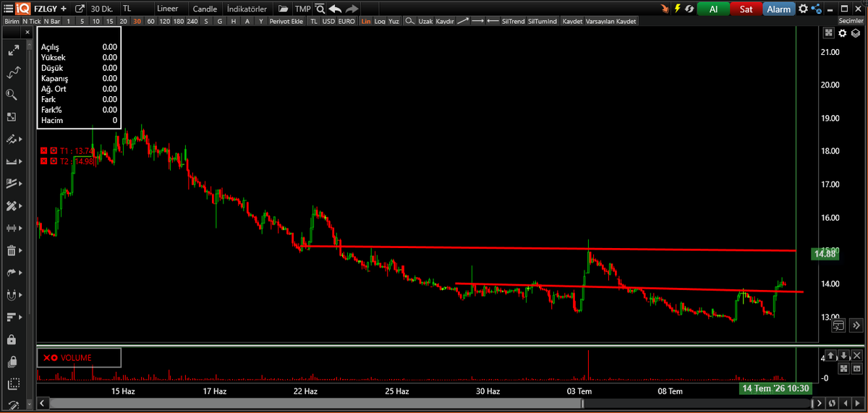868x413 pixels.
Task: Select EURO currency toggle
Action: 346,22
